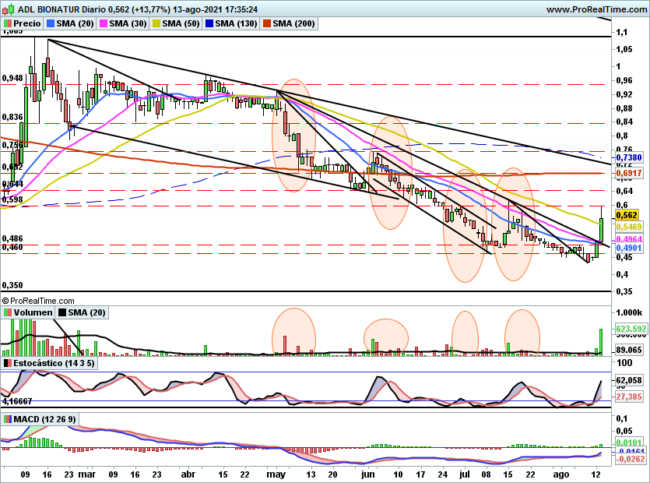
Task: Click the 1.000k volume scale label
Action: click(629, 312)
